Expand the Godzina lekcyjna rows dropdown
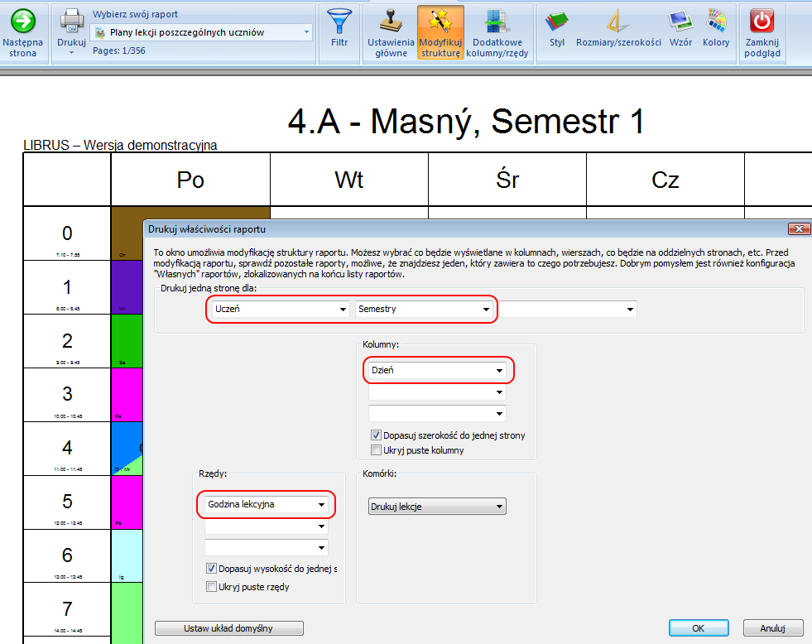812x644 pixels. tap(266, 504)
